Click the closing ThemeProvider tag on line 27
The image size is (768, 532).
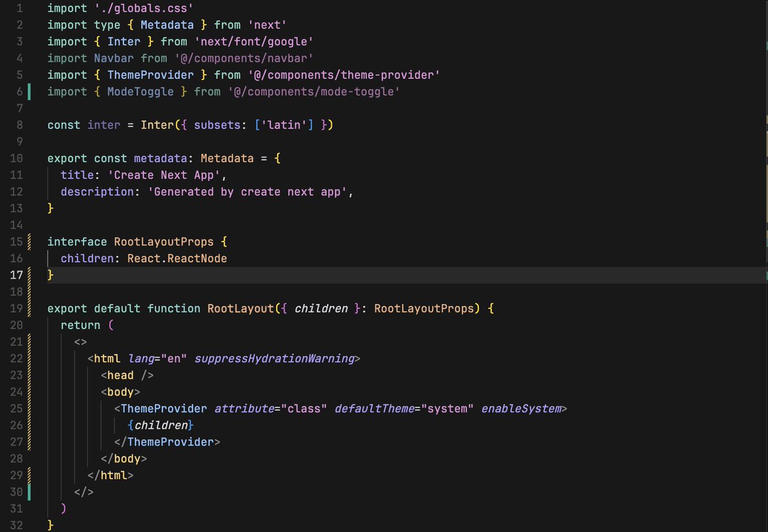pos(167,441)
